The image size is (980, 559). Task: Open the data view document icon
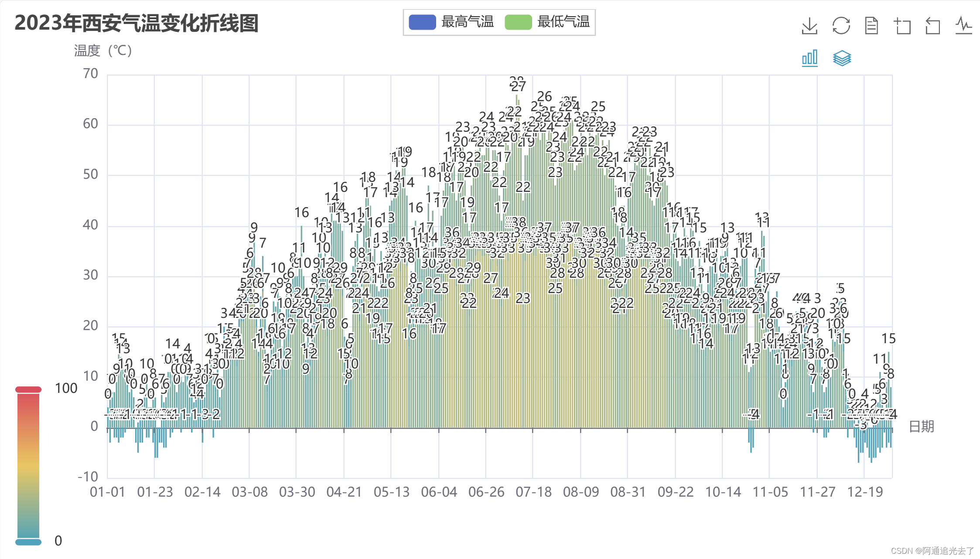(871, 26)
